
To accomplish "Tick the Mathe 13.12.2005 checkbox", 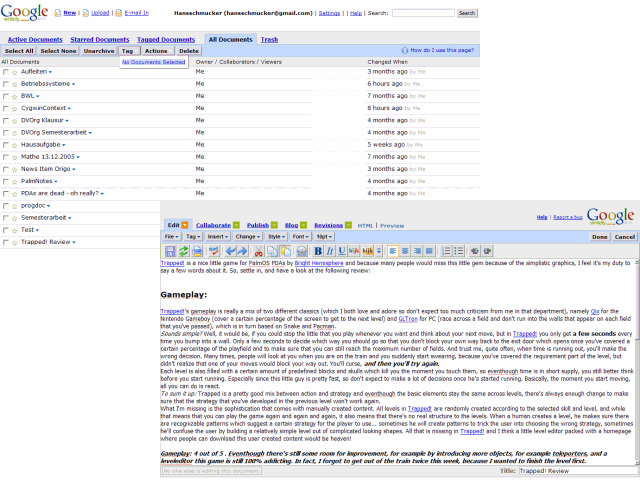I will (x=6, y=157).
